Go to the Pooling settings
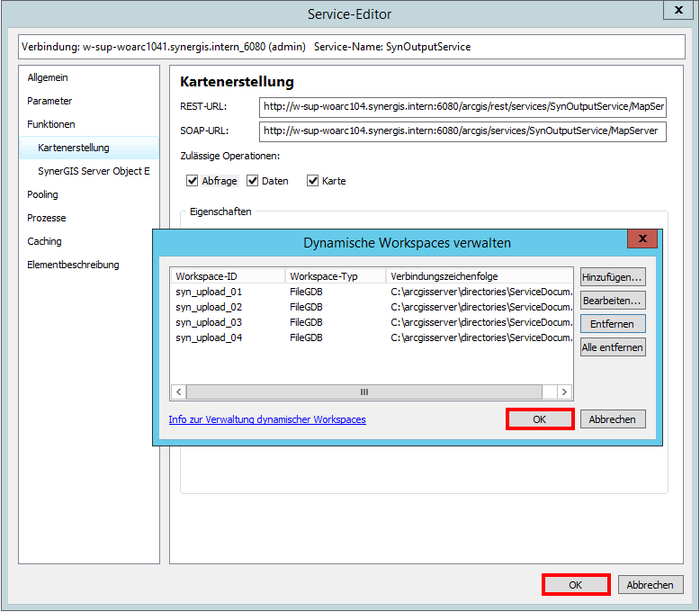 42,194
